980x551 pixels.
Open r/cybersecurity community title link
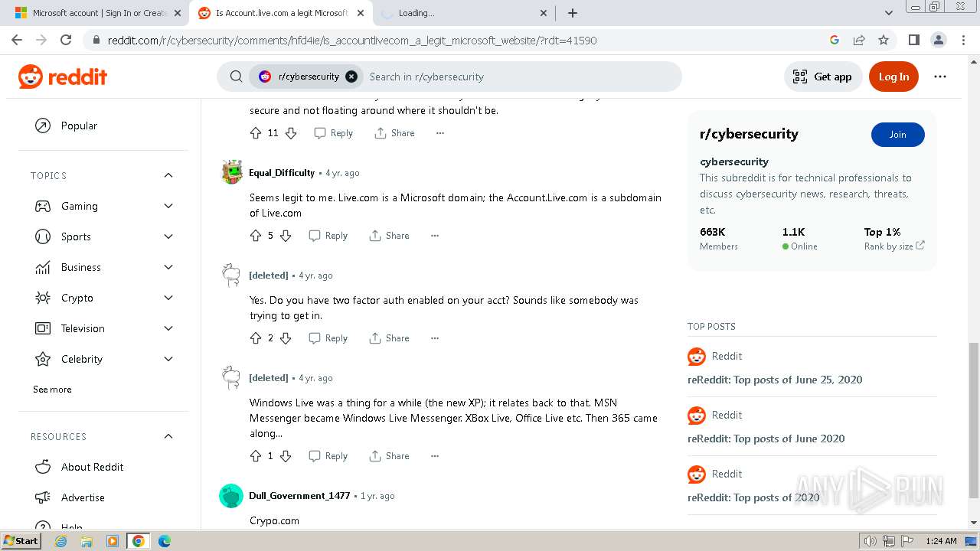point(749,134)
